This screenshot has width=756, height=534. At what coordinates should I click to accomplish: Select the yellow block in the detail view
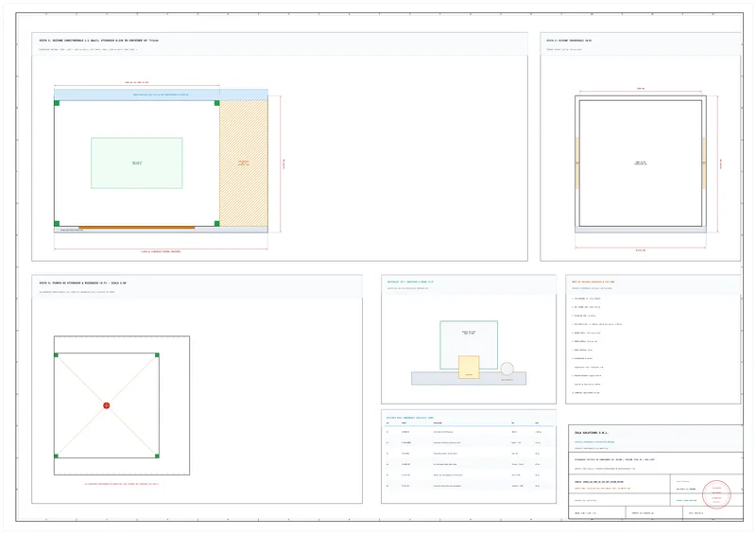[469, 367]
